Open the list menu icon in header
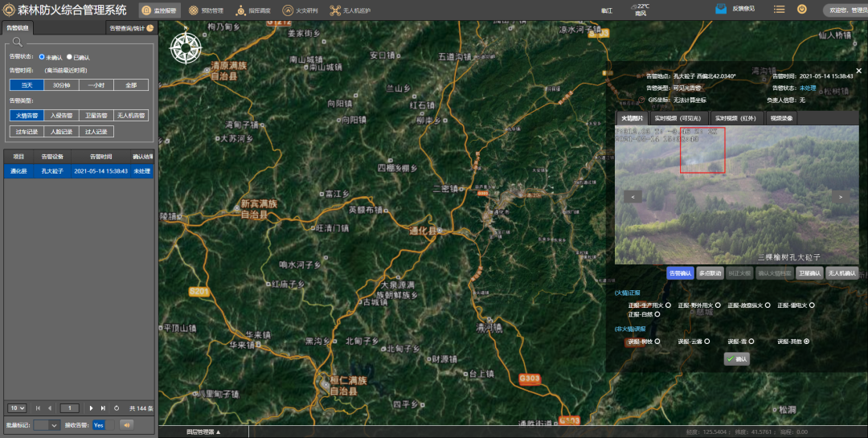 point(779,9)
